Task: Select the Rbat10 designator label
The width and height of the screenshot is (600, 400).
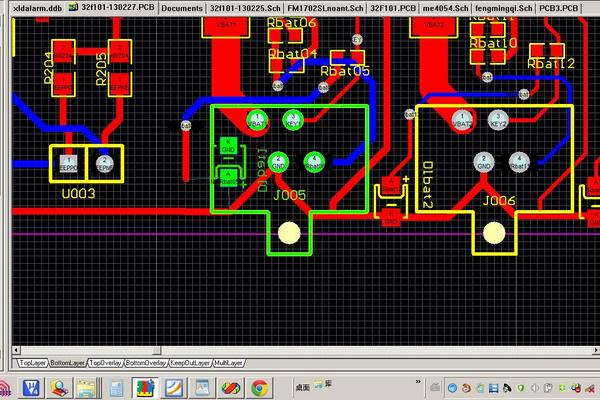Action: point(493,43)
